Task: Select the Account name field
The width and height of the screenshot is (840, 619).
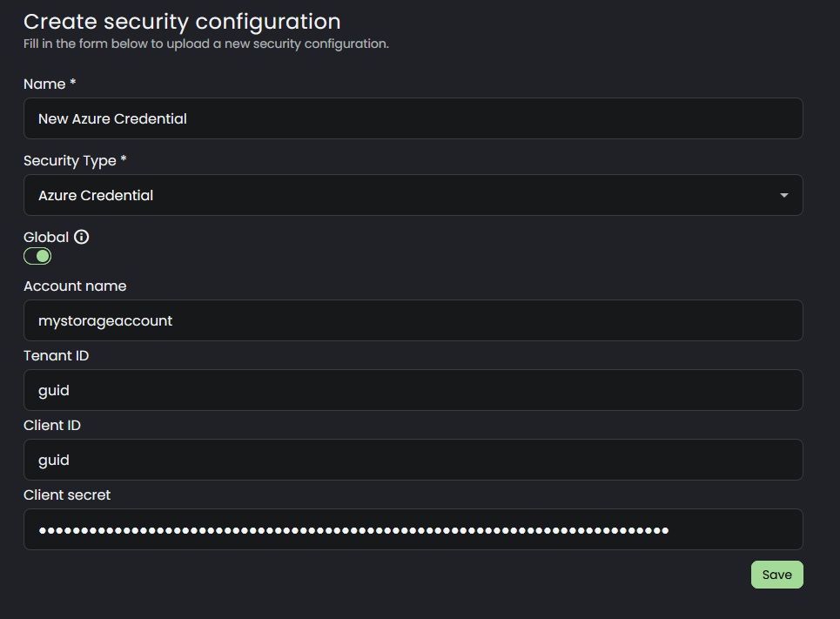Action: [413, 320]
